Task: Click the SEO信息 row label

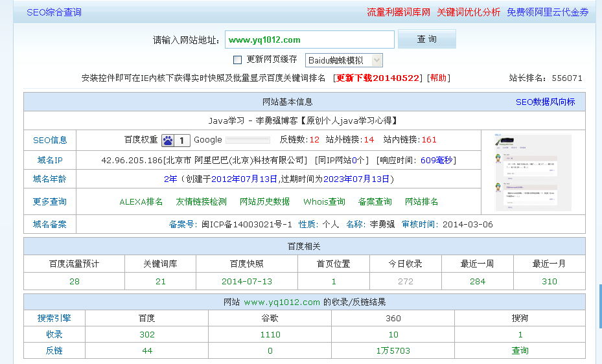Action: coord(50,141)
